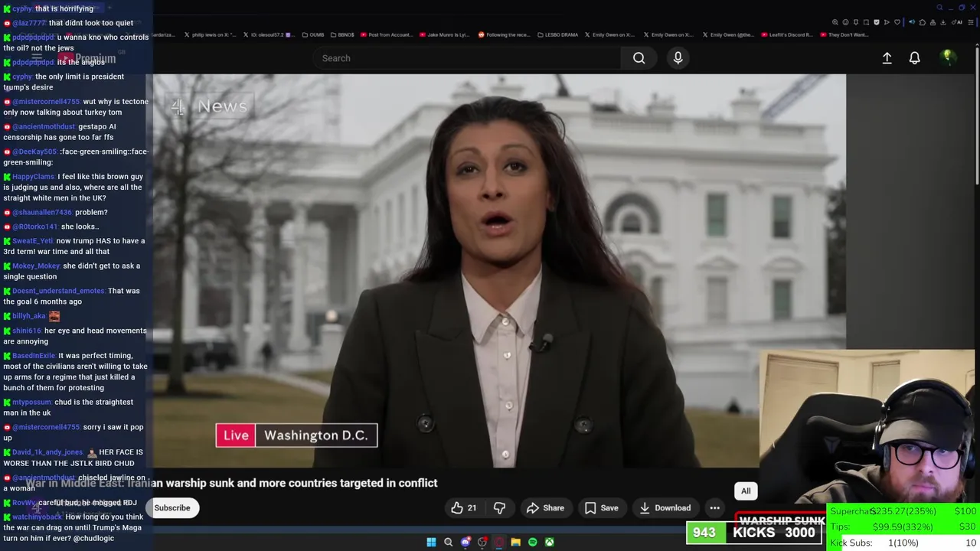The image size is (980, 551).
Task: Open the red circular taskbar app icon
Action: click(498, 542)
